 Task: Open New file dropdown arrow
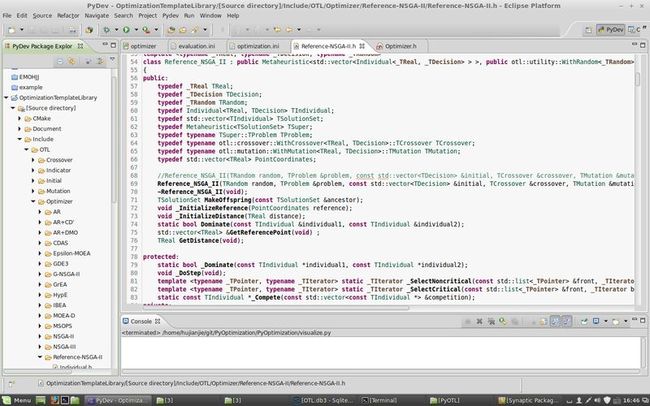(22, 30)
